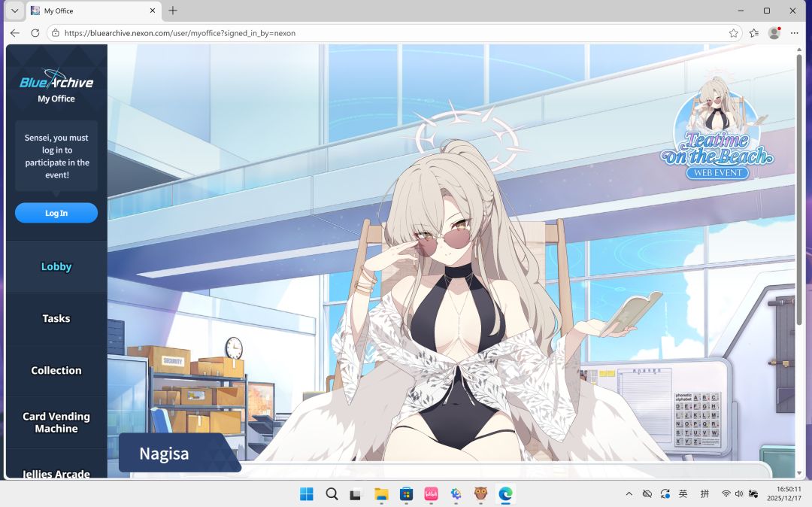Close the My Office tab
The height and width of the screenshot is (507, 812).
pos(153,11)
